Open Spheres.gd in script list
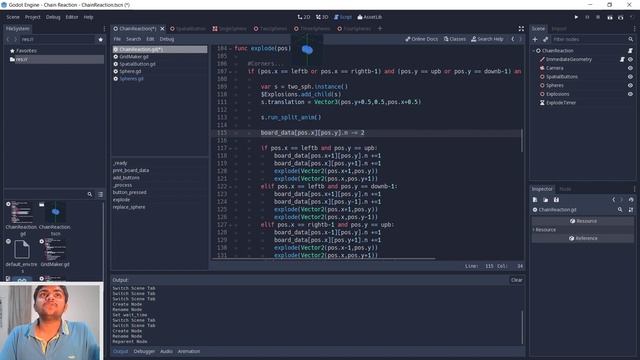Image resolution: width=640 pixels, height=360 pixels. (160, 79)
